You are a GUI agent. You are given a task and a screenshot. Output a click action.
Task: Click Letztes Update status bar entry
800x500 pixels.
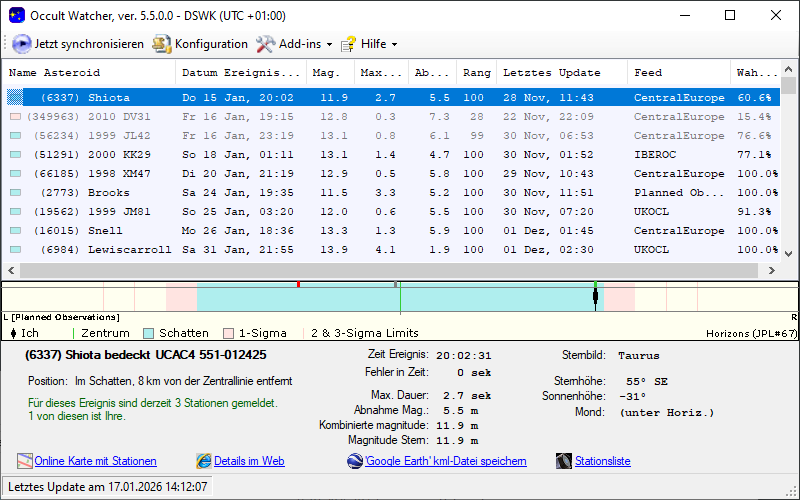tap(108, 487)
